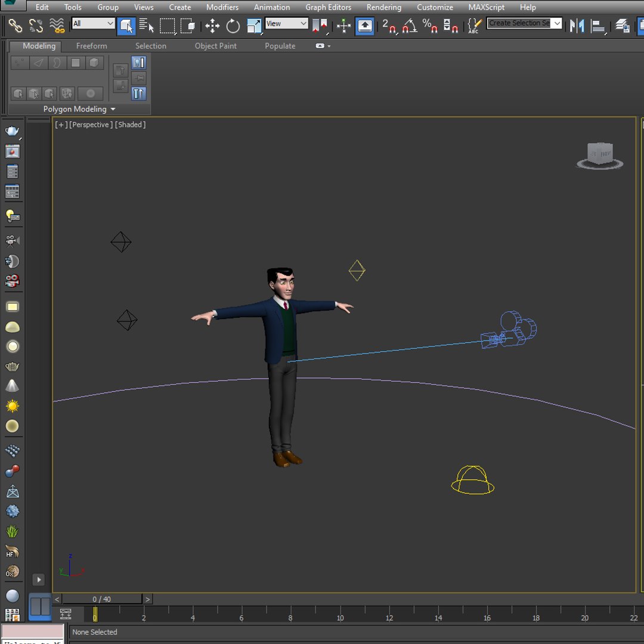Open the [Shaded] shading menu

130,125
